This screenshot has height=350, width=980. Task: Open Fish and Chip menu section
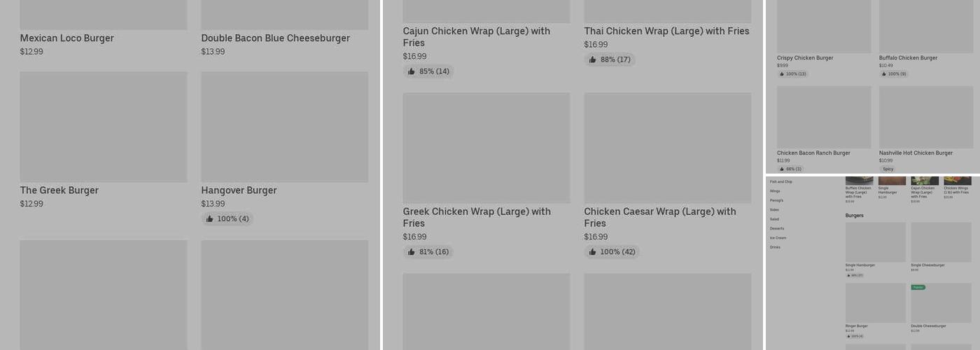(781, 181)
